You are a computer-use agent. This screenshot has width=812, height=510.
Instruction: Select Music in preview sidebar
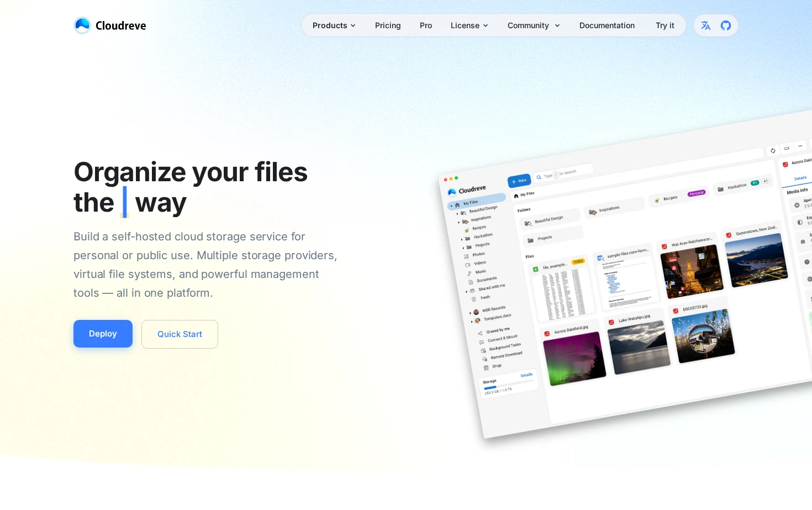[481, 272]
